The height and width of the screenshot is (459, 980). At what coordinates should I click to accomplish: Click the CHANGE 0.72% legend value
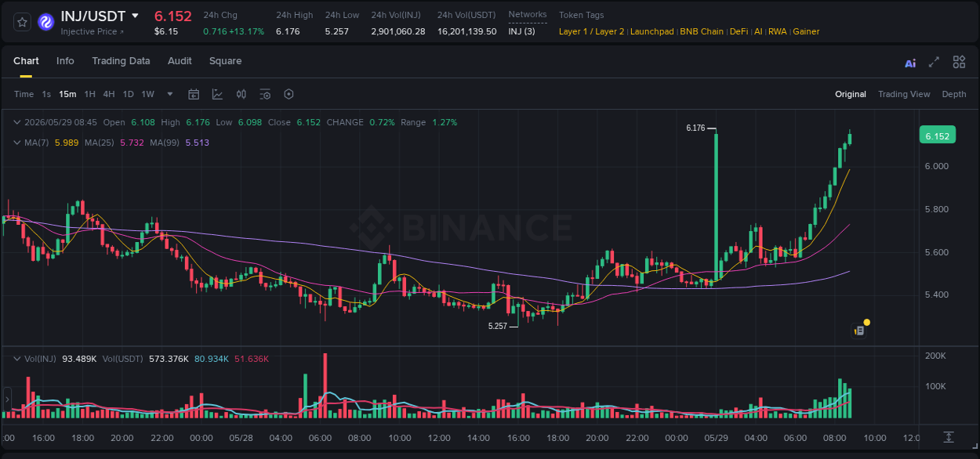pyautogui.click(x=382, y=122)
